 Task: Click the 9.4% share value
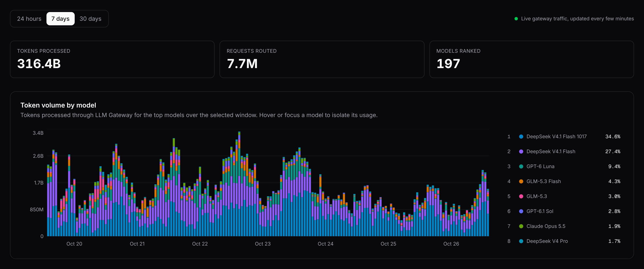[x=614, y=166]
